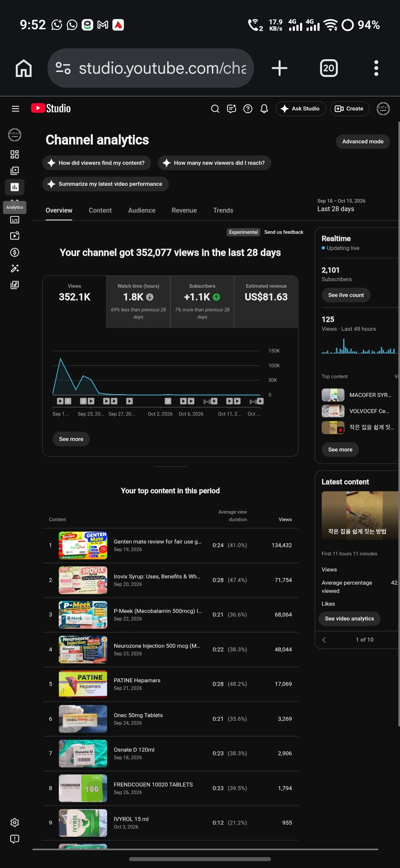Click 'Send us feedback' link
Viewport: 400px width, 868px height.
tap(284, 232)
